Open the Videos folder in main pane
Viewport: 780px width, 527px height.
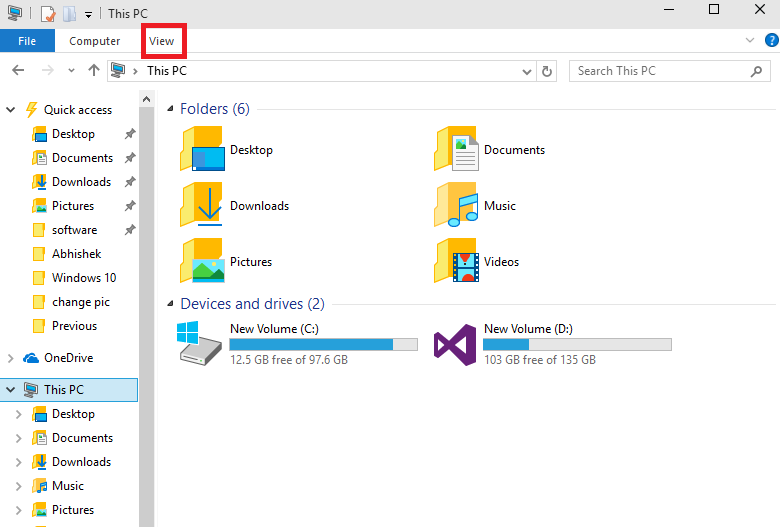pos(455,262)
